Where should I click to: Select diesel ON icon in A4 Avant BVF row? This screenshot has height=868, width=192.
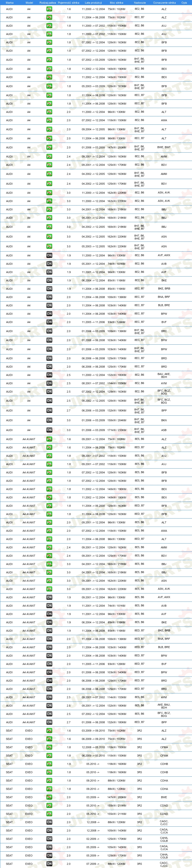(49, 664)
